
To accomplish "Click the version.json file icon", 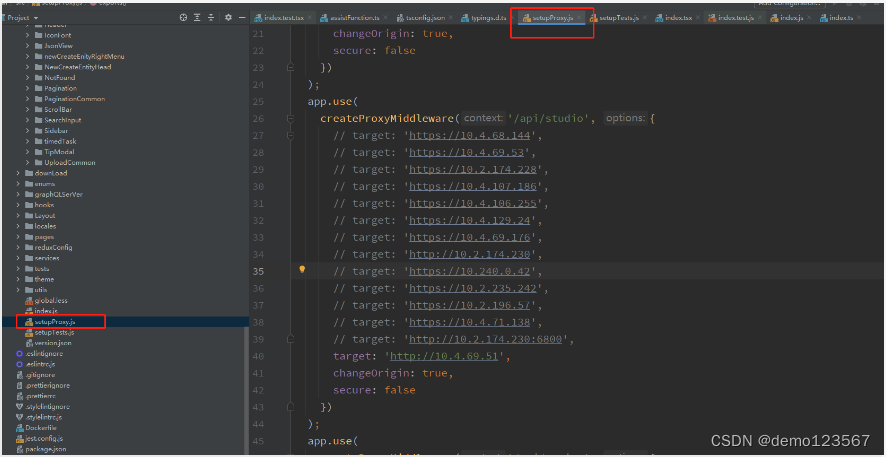I will 29,343.
